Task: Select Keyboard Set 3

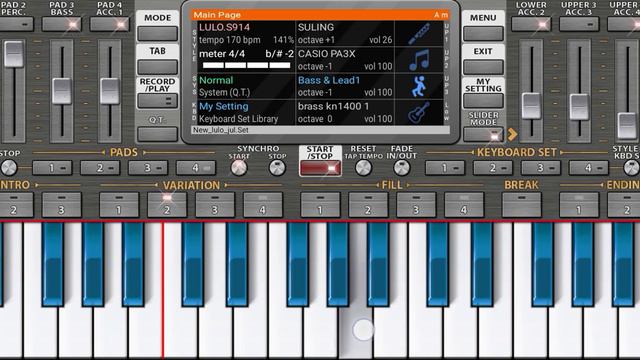Action: click(x=541, y=168)
